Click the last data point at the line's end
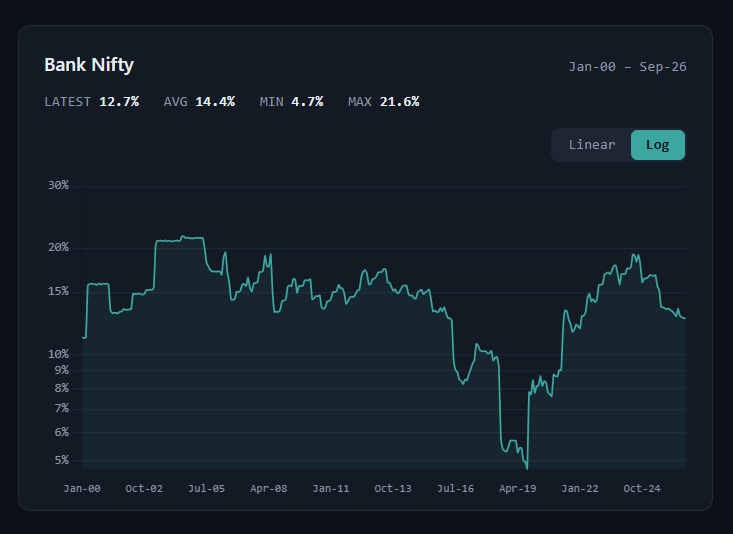Image resolution: width=733 pixels, height=534 pixels. (685, 318)
